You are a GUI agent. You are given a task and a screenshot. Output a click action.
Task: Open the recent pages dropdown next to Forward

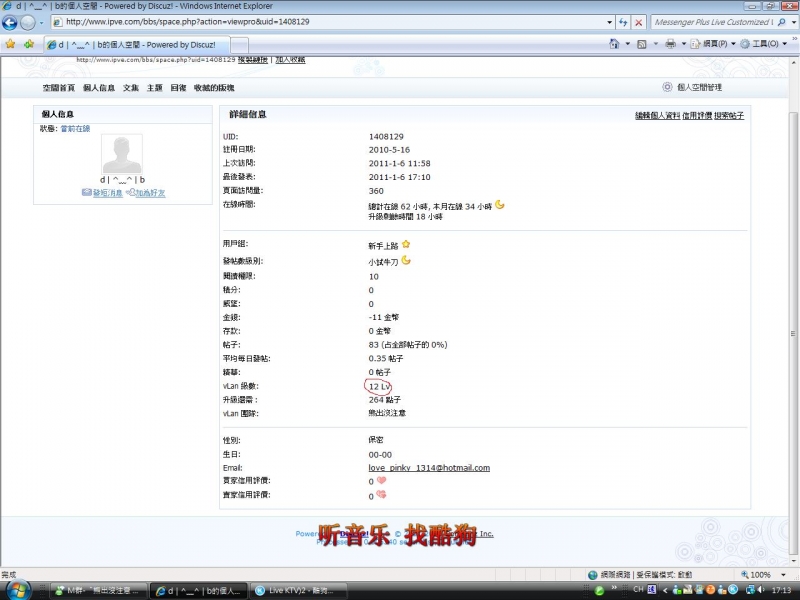[41, 22]
